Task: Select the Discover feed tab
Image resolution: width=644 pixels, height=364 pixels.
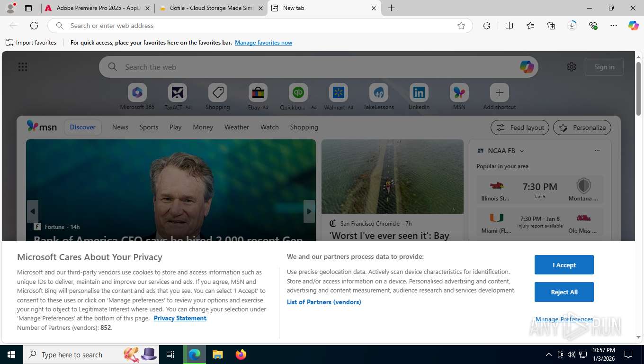Action: tap(83, 127)
